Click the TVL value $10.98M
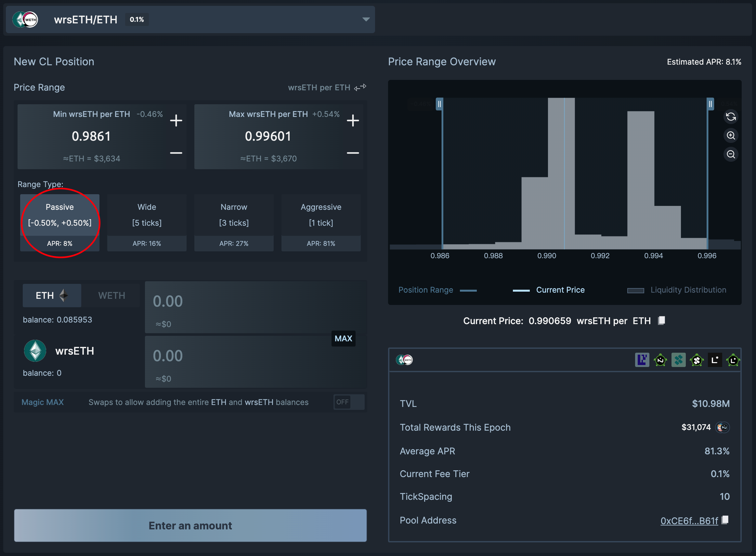 point(710,404)
